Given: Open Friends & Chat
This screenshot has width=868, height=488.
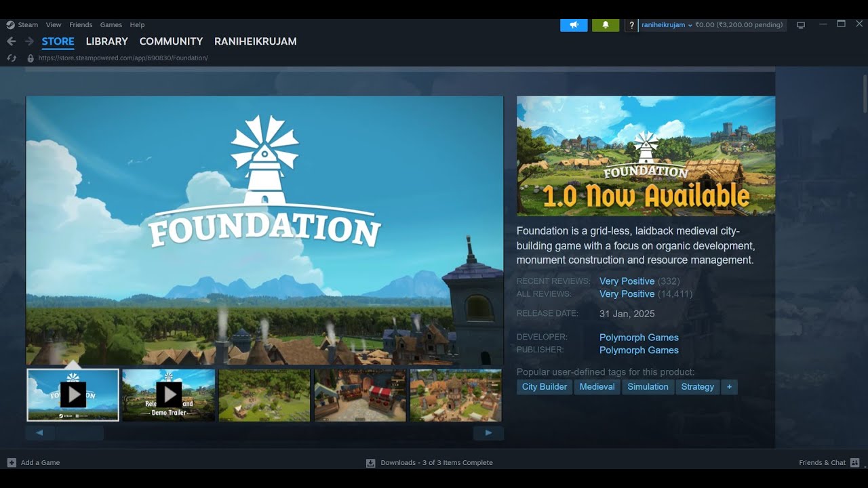Looking at the screenshot, I should (822, 463).
